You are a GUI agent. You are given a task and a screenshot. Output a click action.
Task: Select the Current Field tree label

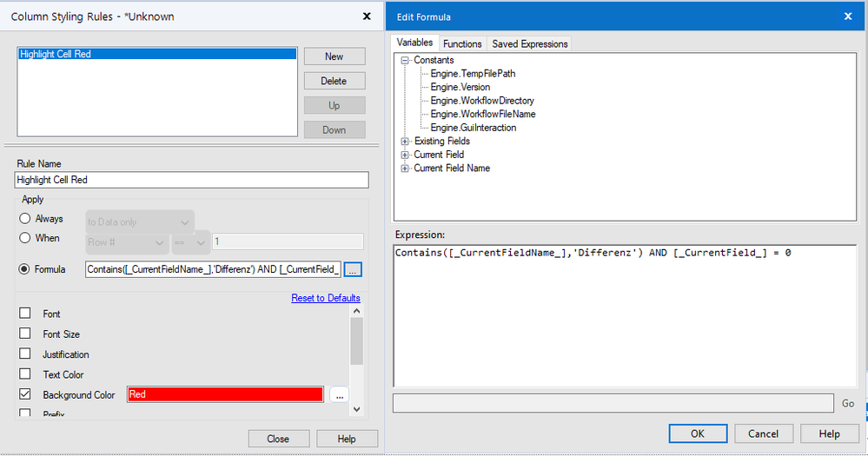click(x=439, y=155)
